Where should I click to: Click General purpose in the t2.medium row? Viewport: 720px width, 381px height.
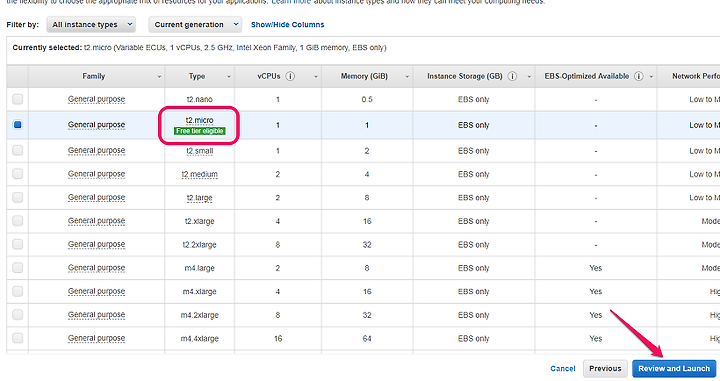[96, 174]
